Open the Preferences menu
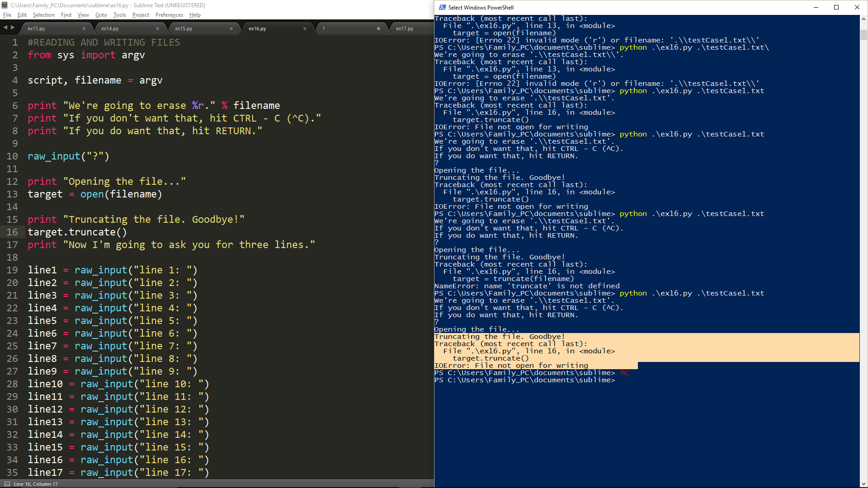The height and width of the screenshot is (488, 868). point(169,15)
